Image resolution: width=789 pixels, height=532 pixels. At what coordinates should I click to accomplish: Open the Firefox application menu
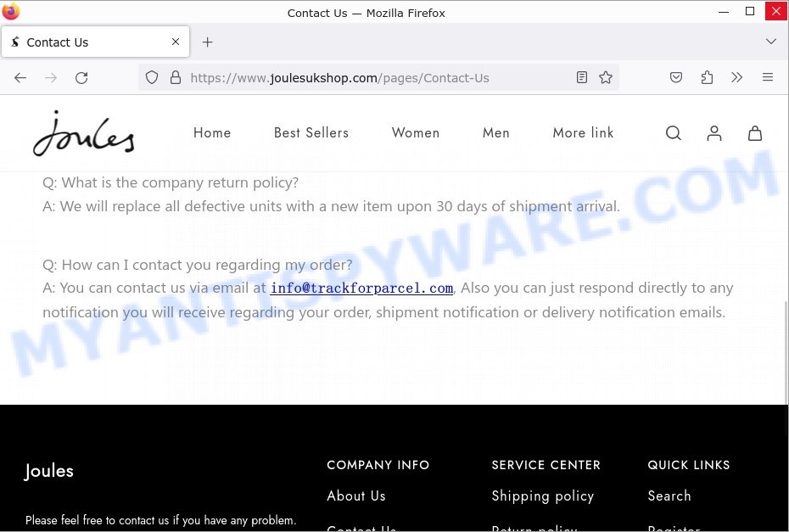[767, 77]
